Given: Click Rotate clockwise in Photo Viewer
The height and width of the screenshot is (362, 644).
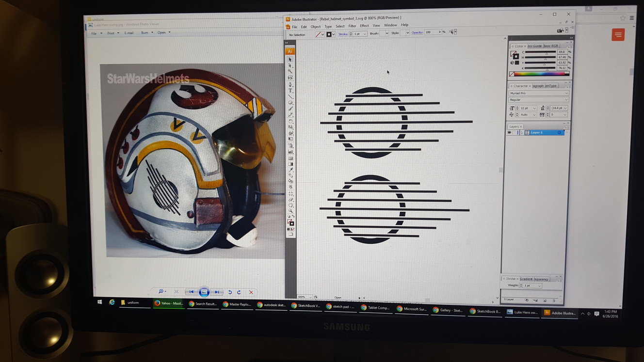Looking at the screenshot, I should tap(239, 292).
